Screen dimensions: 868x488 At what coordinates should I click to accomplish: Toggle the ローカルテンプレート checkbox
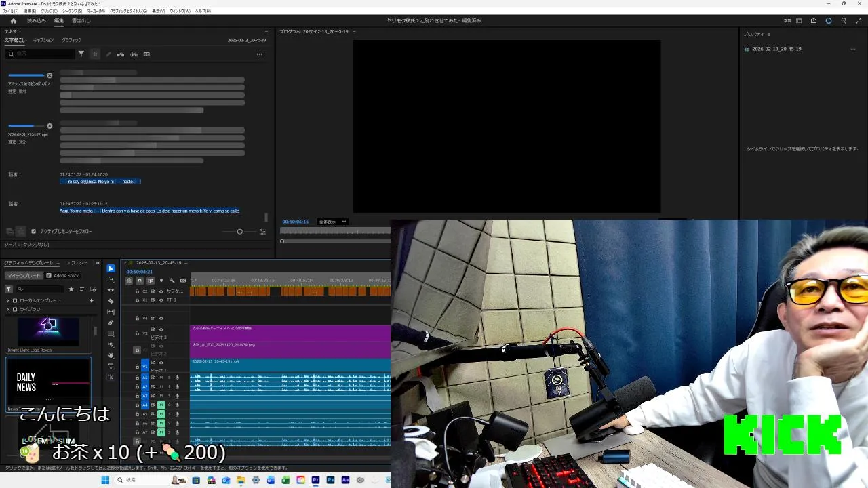click(15, 300)
